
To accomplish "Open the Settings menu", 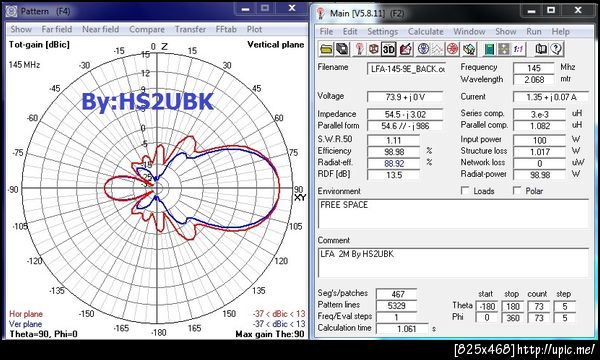I will 383,32.
